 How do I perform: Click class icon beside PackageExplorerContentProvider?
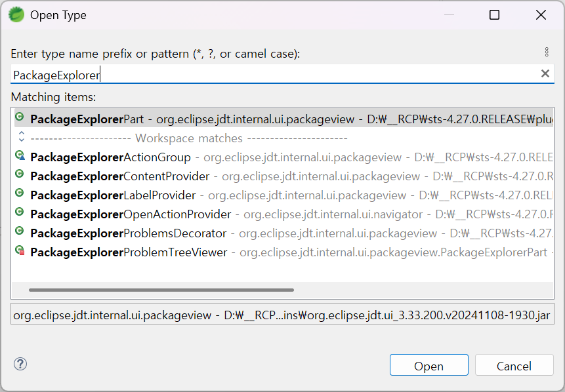20,174
